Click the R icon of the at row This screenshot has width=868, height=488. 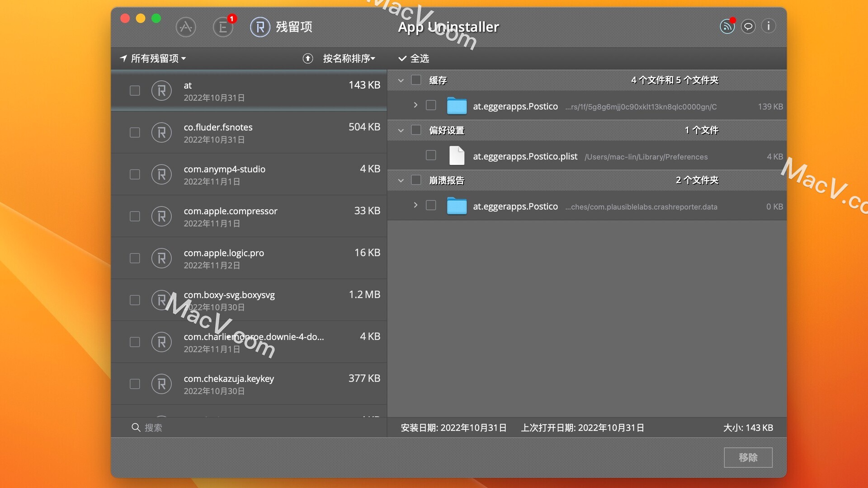(161, 91)
